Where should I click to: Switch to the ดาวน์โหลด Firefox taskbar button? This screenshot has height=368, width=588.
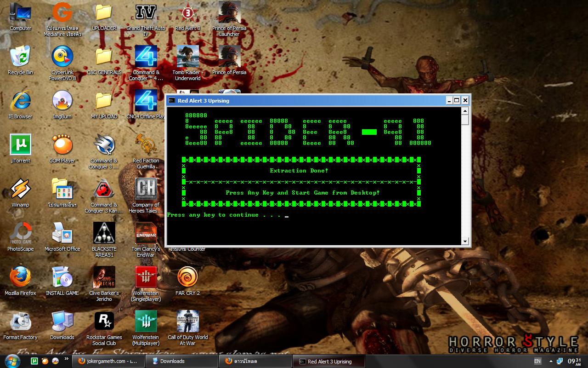(x=255, y=361)
